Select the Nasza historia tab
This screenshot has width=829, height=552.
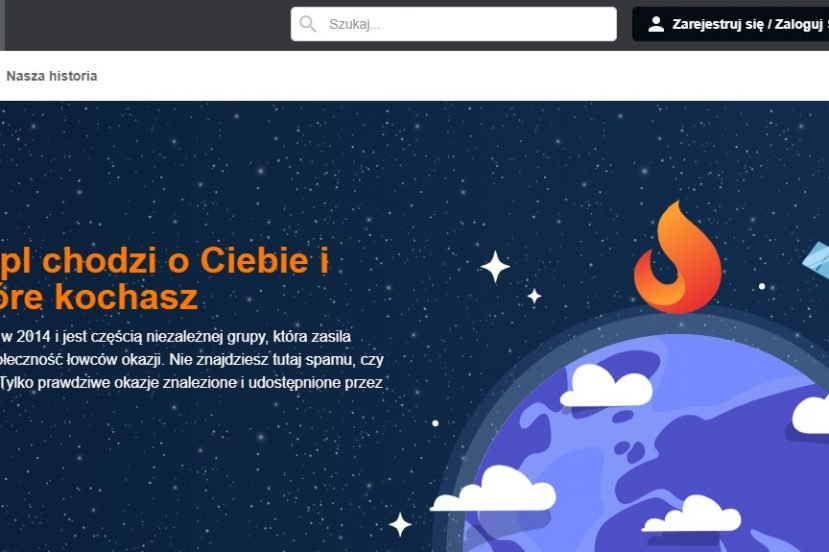[x=51, y=76]
